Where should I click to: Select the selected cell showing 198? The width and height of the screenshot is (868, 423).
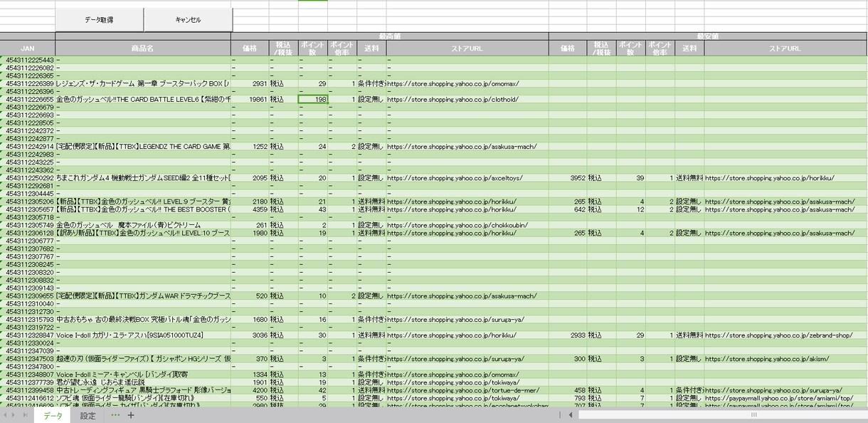[x=313, y=99]
